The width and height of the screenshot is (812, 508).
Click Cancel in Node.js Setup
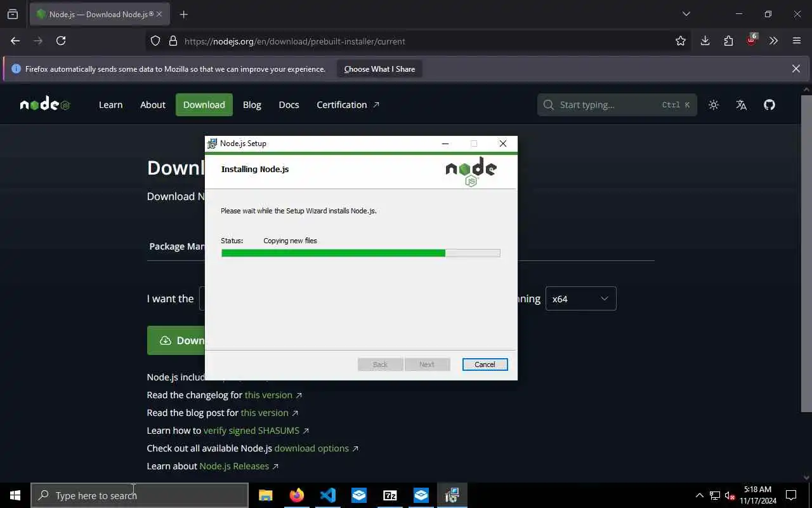[x=485, y=364]
